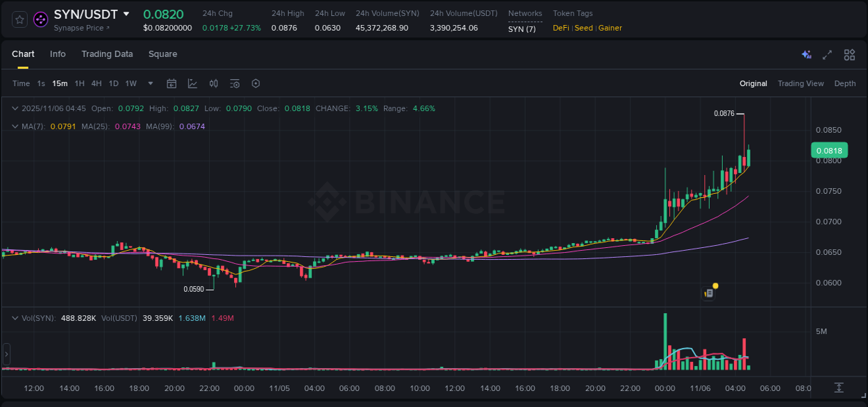Image resolution: width=868 pixels, height=407 pixels.
Task: Switch to the Trading Data tab
Action: (107, 54)
